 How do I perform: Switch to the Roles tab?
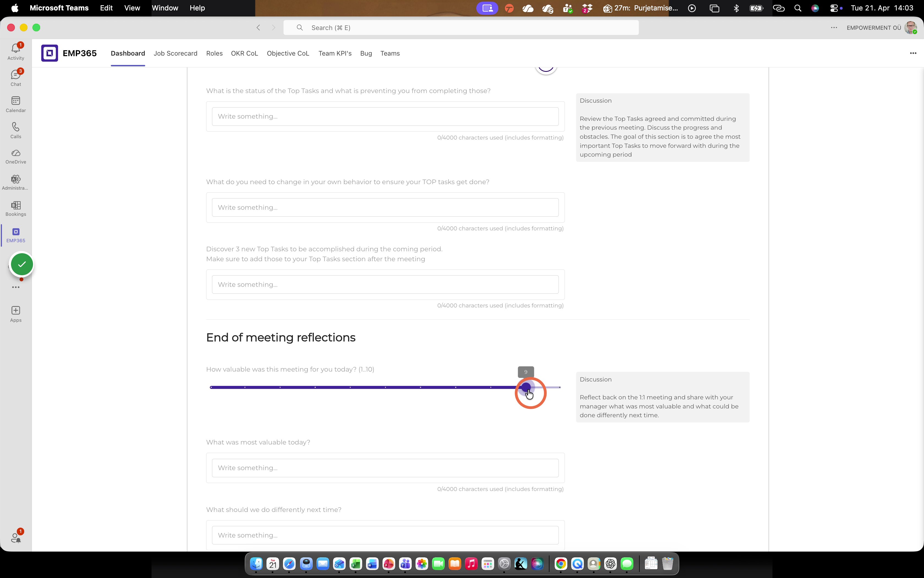tap(214, 53)
